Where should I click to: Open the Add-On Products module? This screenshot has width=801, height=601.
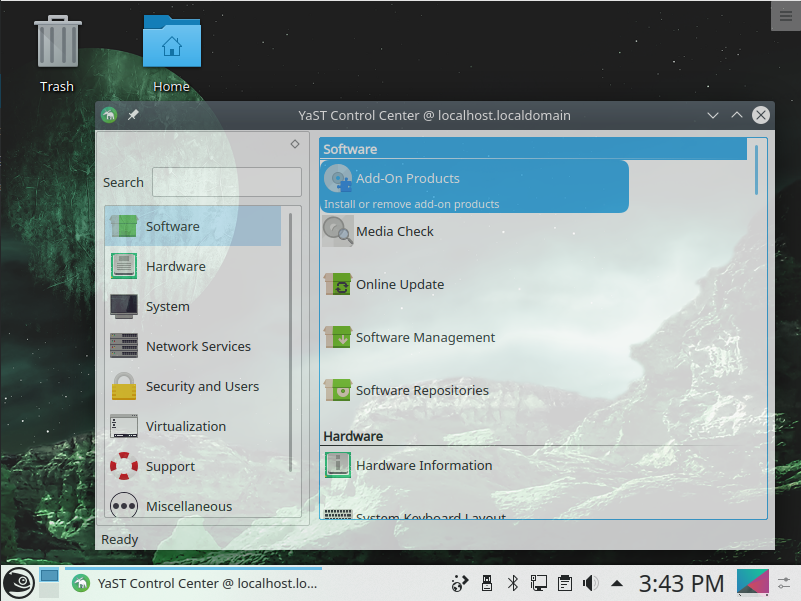coord(407,179)
